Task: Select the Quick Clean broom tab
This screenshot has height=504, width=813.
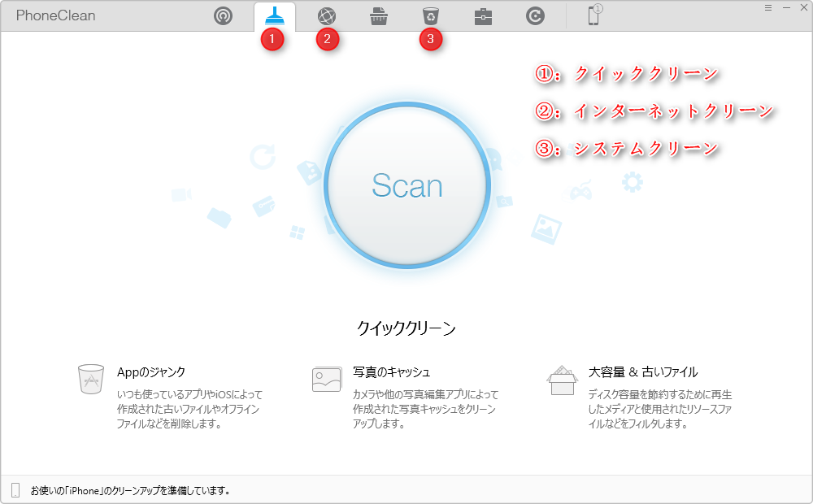Action: click(274, 16)
